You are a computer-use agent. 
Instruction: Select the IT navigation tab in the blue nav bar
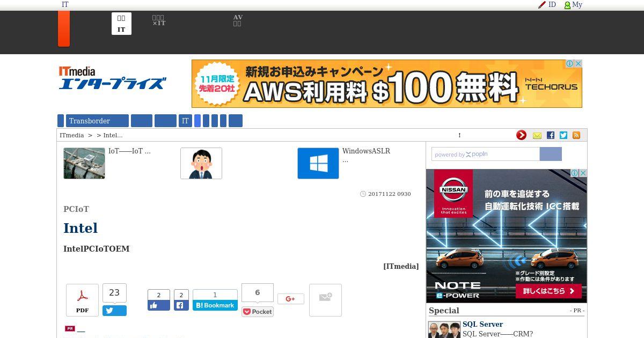(x=185, y=121)
